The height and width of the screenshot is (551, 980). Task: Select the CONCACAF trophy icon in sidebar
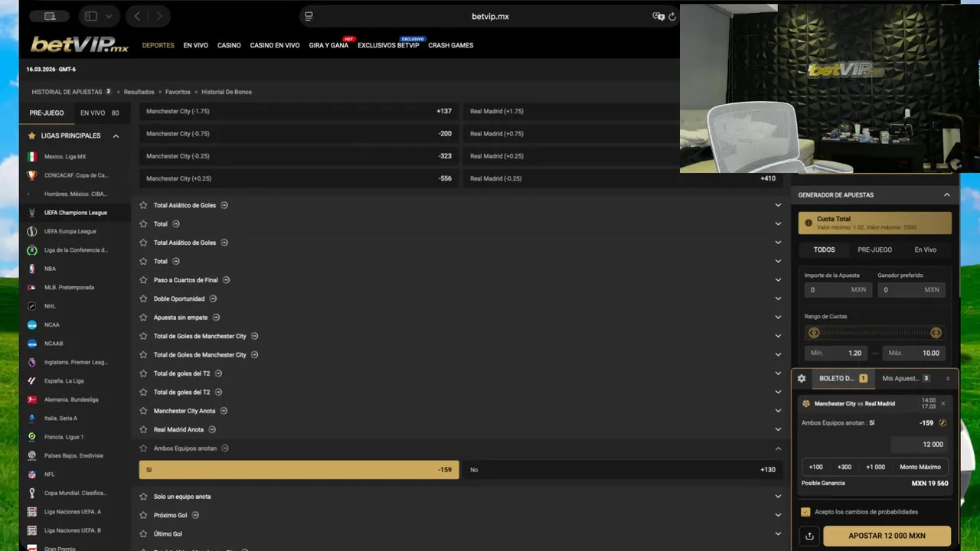click(x=31, y=175)
